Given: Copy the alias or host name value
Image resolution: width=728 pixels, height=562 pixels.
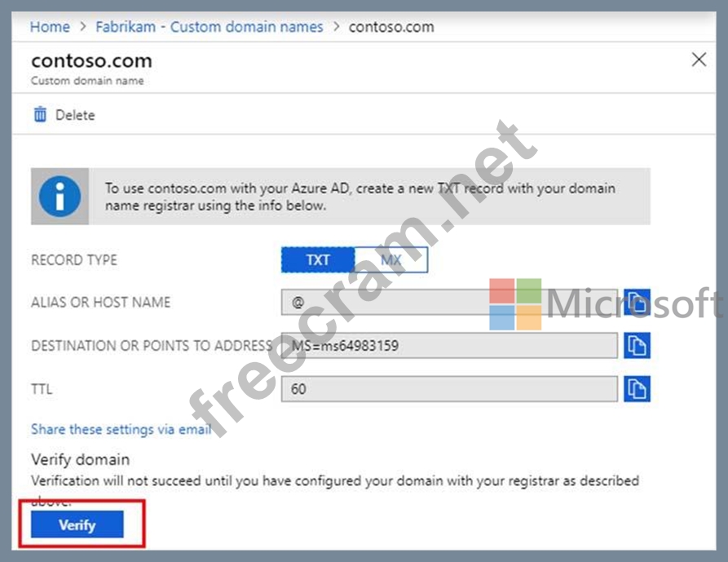Looking at the screenshot, I should click(637, 303).
